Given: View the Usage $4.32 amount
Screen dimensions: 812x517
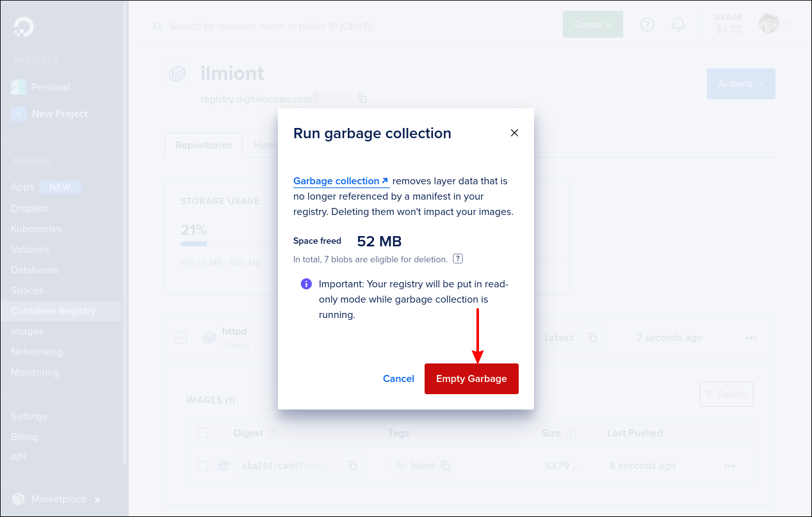Looking at the screenshot, I should coord(728,29).
